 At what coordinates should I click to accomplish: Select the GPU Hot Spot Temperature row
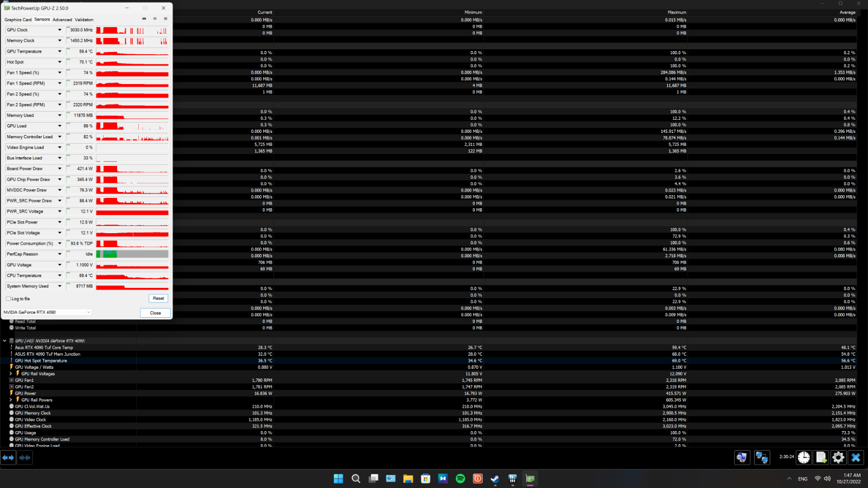click(429, 361)
